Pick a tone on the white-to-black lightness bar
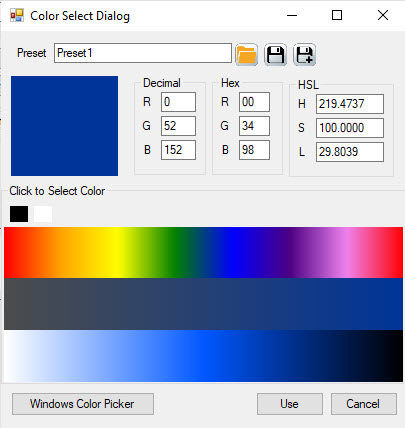This screenshot has height=428, width=405. tap(203, 356)
